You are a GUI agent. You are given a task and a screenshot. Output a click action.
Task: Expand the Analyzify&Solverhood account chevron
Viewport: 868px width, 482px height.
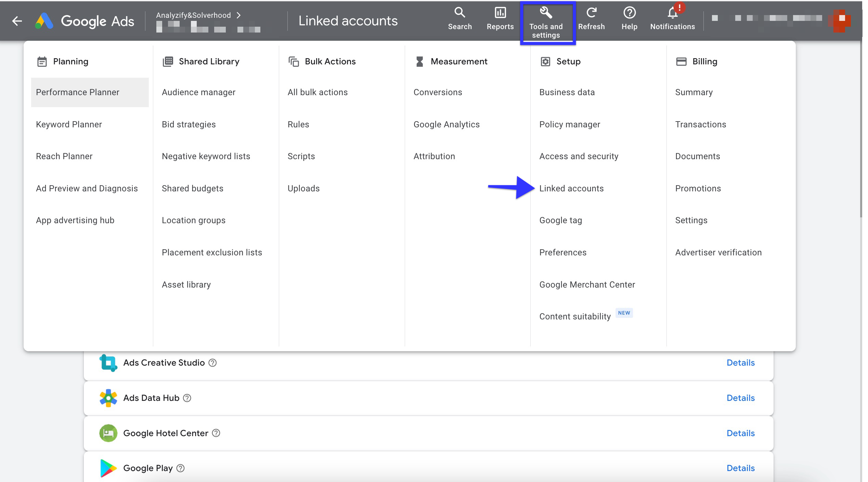pos(238,15)
